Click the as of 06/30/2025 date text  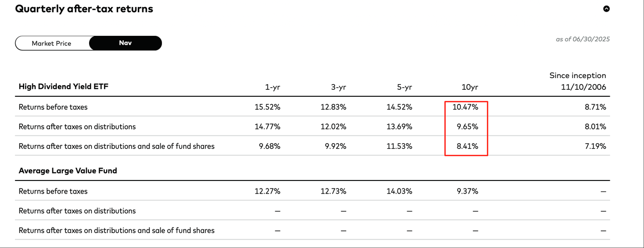583,39
